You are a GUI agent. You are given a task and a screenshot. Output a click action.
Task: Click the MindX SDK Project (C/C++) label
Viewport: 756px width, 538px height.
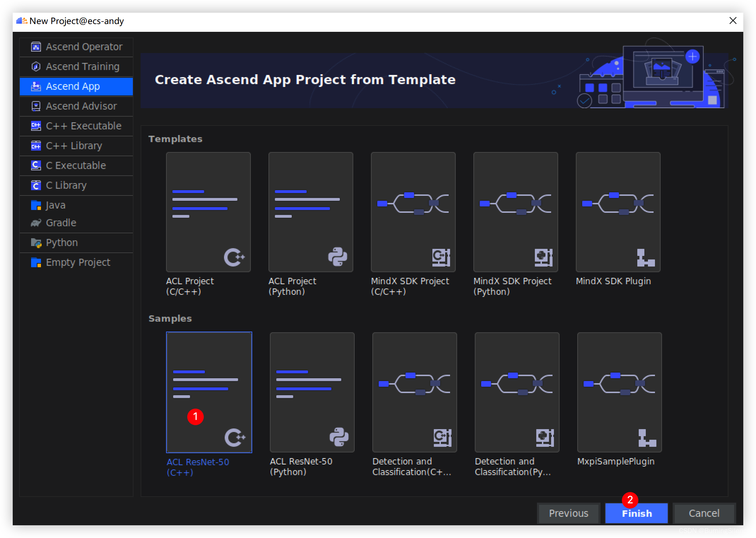coord(410,286)
